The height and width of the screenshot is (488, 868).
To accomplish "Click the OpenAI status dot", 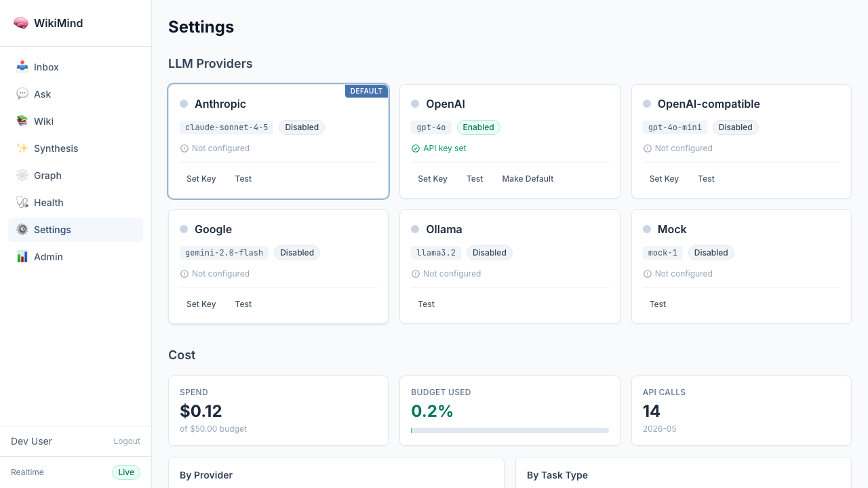I will (415, 104).
